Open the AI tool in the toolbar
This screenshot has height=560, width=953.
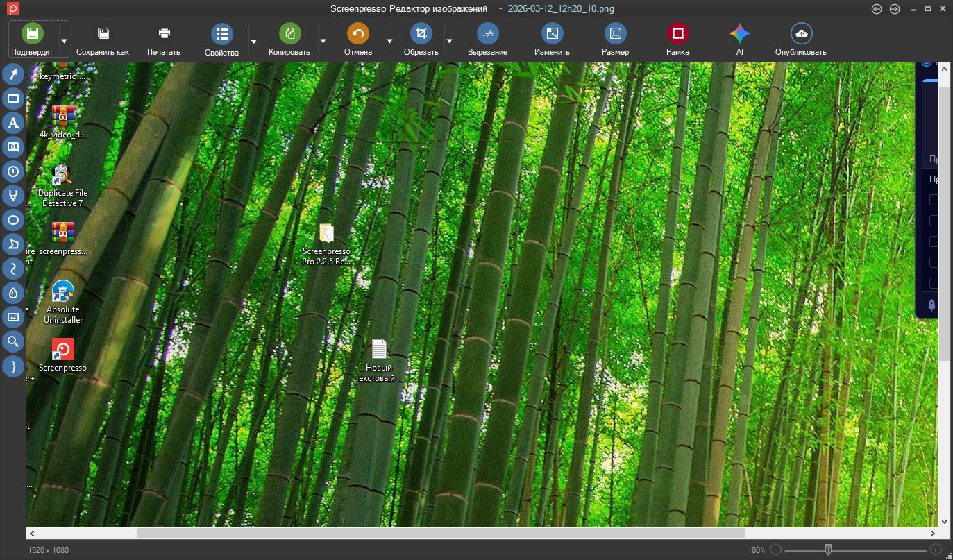(x=739, y=39)
